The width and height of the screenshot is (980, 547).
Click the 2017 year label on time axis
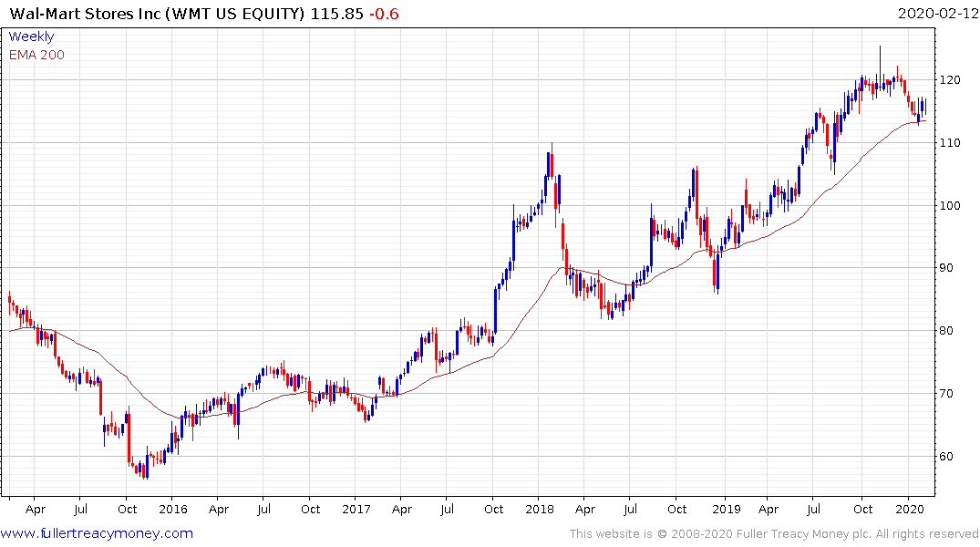click(x=356, y=509)
